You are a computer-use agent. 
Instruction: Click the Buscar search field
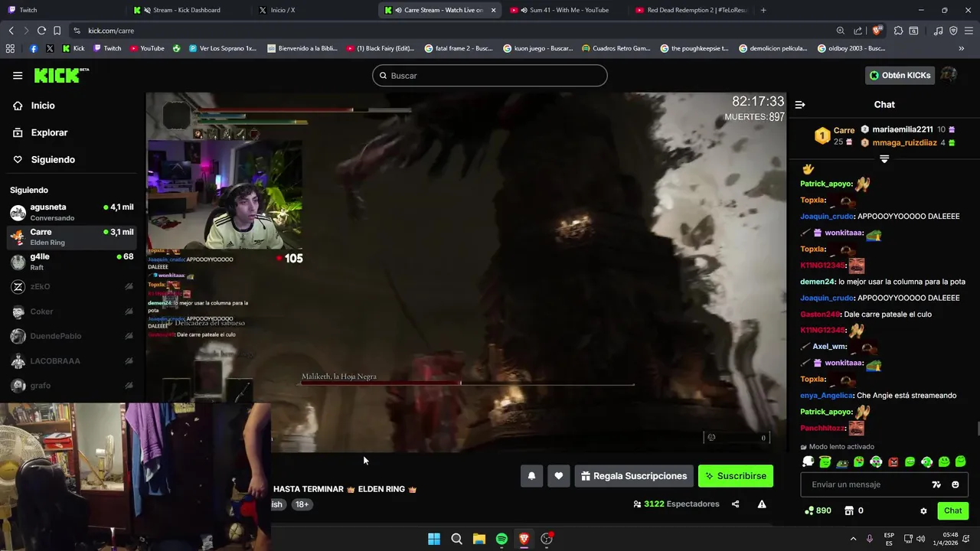[x=490, y=76]
